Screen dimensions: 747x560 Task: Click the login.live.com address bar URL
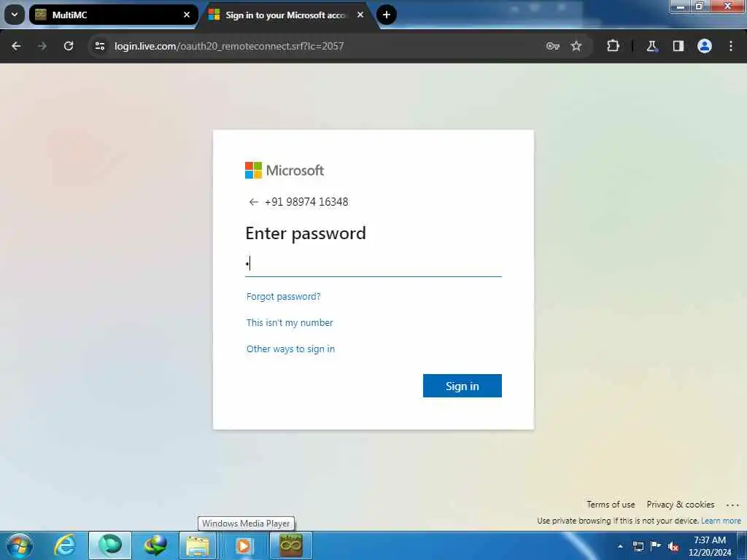tap(229, 46)
